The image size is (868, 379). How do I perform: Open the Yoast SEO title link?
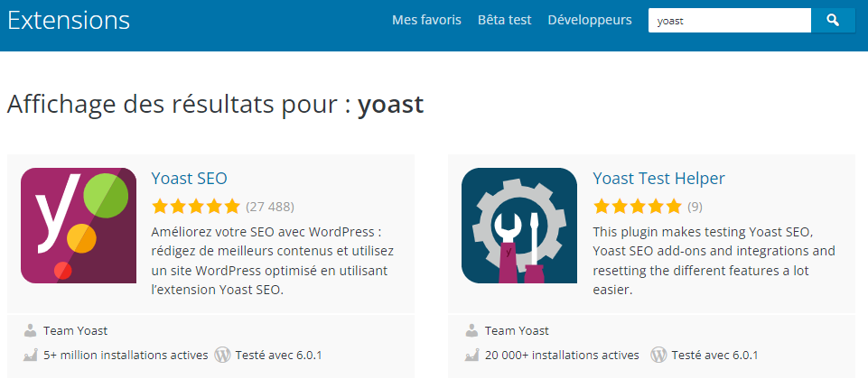189,178
